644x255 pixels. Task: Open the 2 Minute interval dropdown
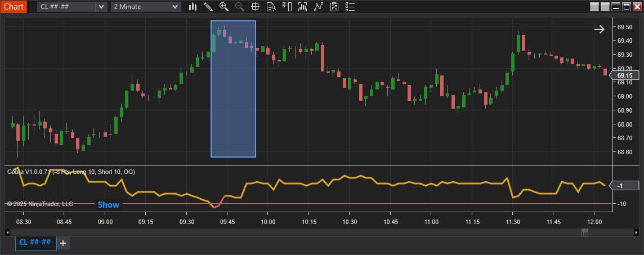[x=146, y=7]
